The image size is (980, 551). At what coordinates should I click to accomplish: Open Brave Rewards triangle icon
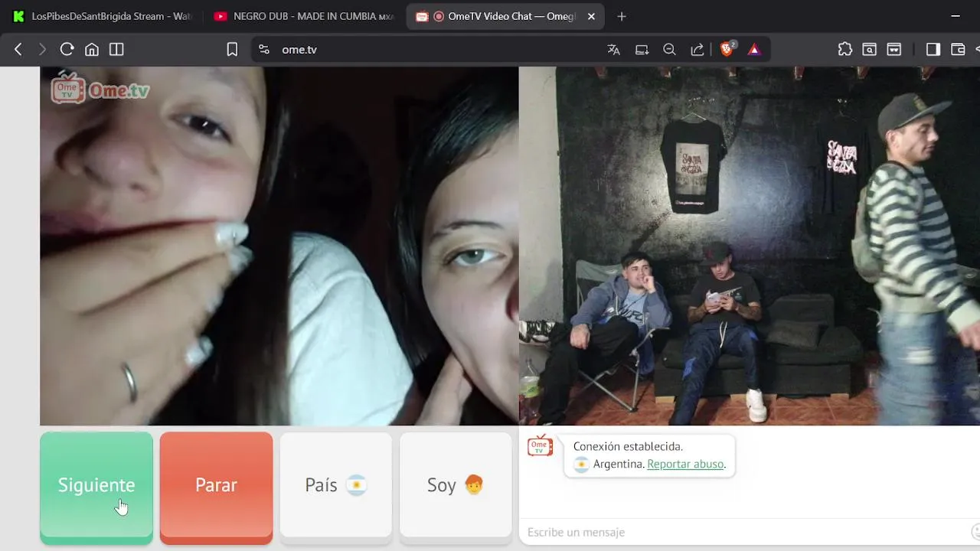[754, 49]
